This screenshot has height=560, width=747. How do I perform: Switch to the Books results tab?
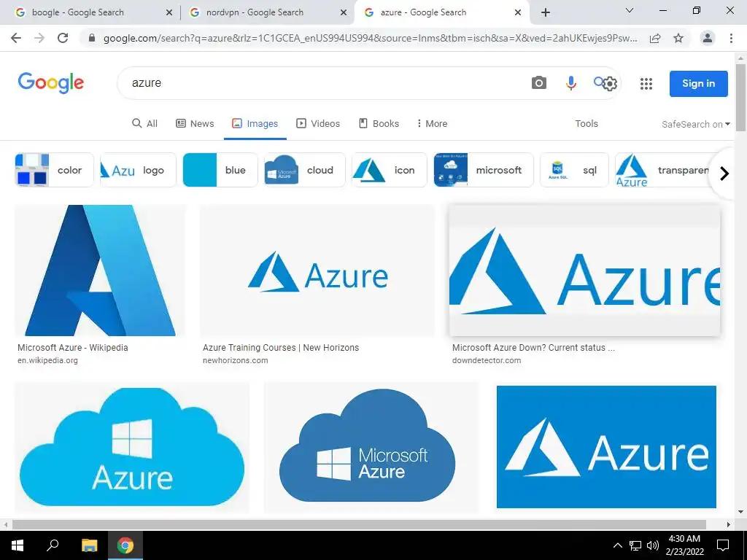[x=379, y=124]
